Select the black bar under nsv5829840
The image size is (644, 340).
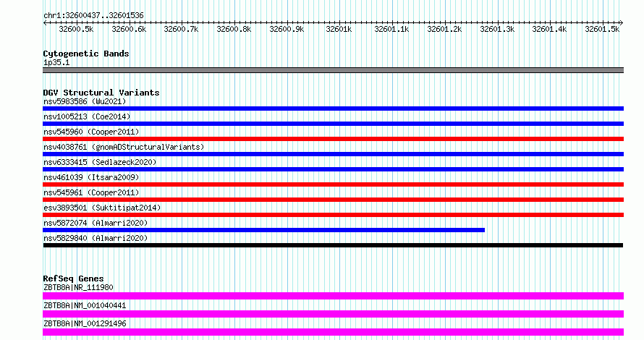[333, 245]
